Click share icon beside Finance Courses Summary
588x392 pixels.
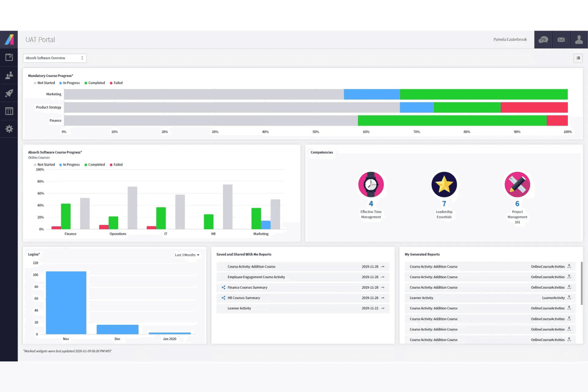[223, 287]
